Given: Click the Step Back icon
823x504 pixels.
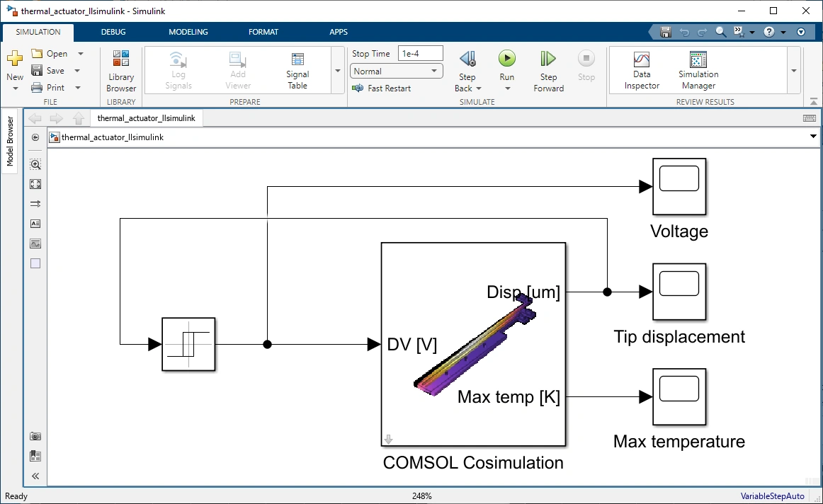Looking at the screenshot, I should 467,59.
